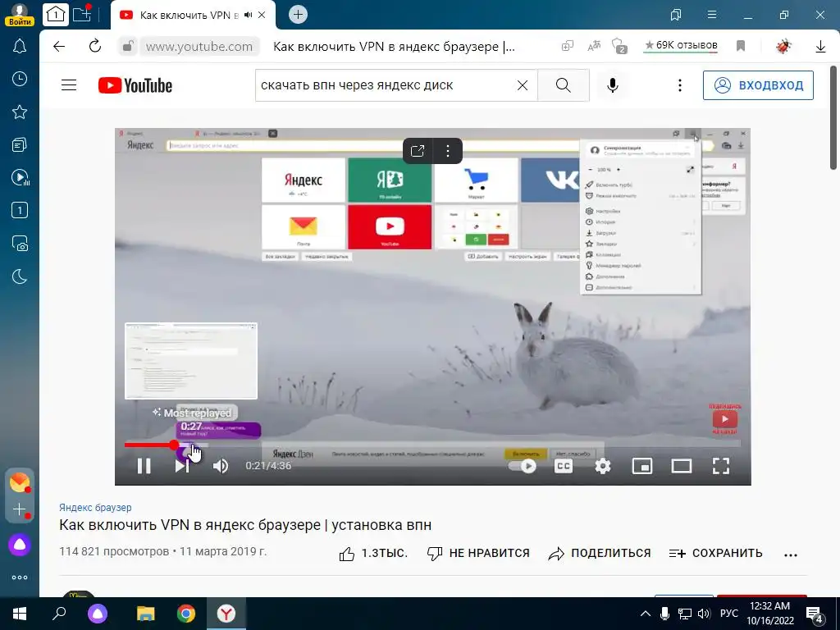Mute the tab via speaker icon
Screen dimensions: 840x630
click(x=248, y=15)
